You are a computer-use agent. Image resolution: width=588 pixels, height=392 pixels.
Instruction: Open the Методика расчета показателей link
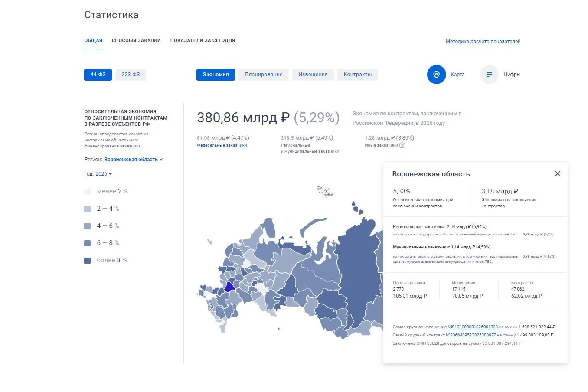point(483,42)
